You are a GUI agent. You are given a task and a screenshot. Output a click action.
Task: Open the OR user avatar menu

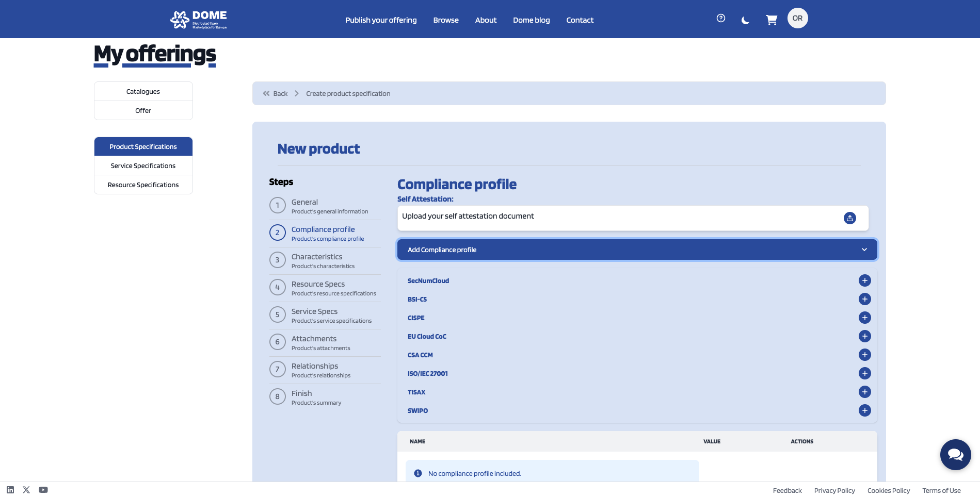(x=797, y=19)
